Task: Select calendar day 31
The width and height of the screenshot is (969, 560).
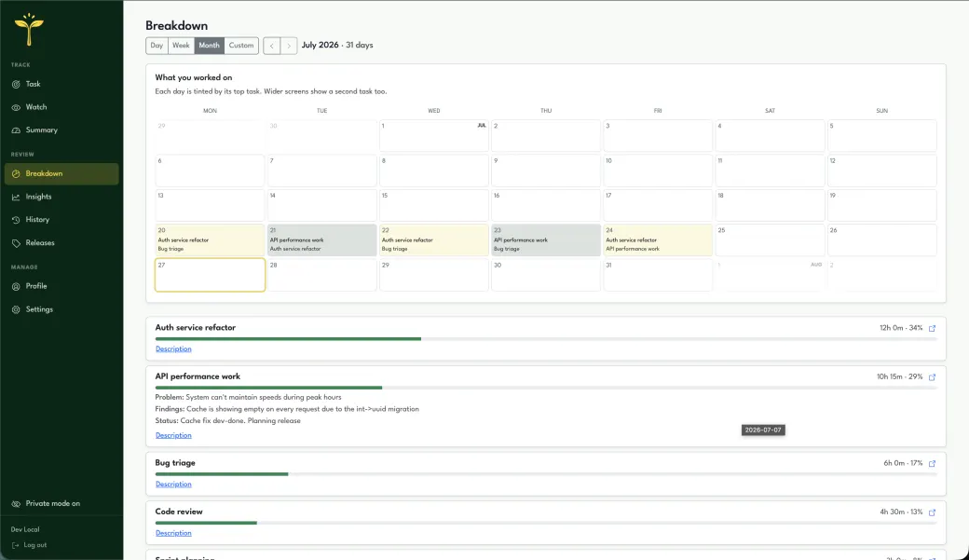Action: 658,275
